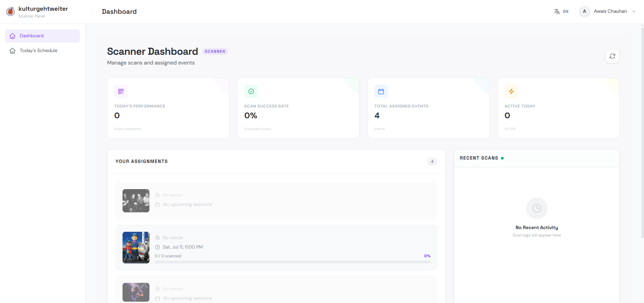Click the Total Assigned Events value 4

377,116
